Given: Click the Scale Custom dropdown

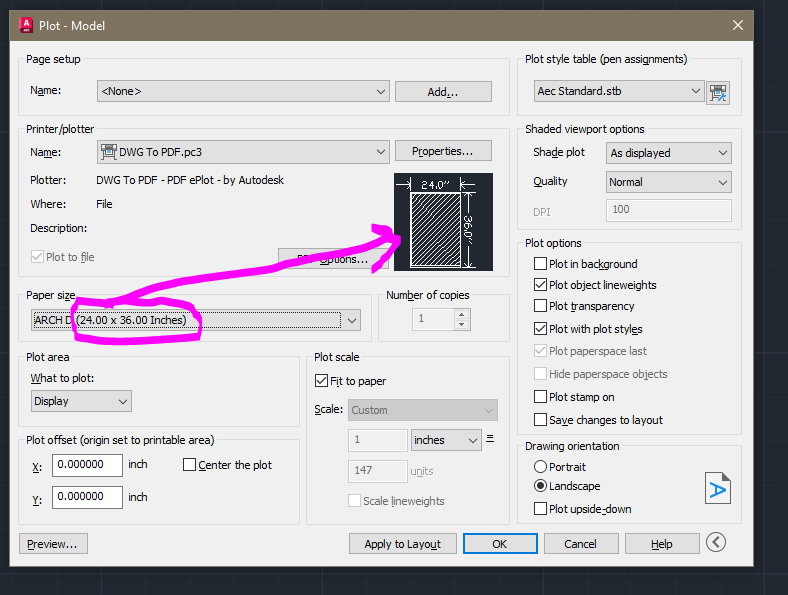Looking at the screenshot, I should click(x=423, y=410).
